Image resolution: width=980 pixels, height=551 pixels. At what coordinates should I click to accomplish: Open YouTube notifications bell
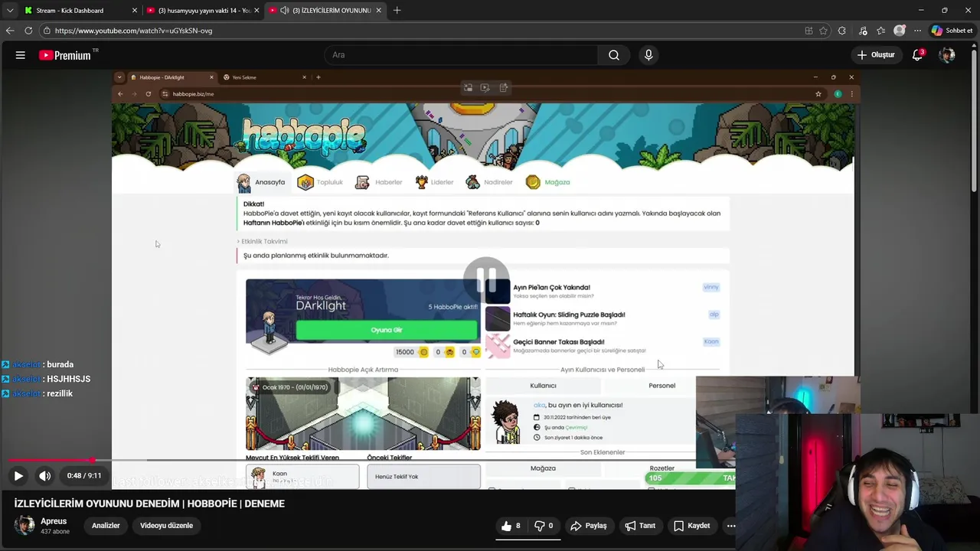pyautogui.click(x=917, y=55)
